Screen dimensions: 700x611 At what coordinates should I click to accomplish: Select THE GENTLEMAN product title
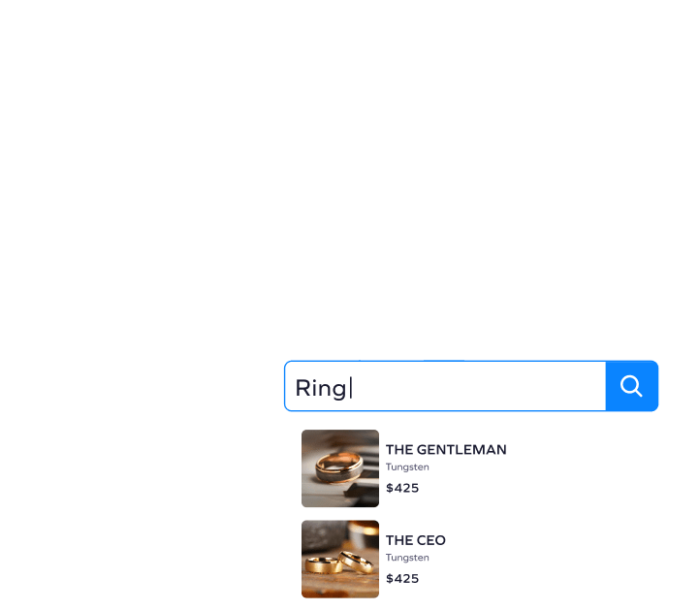[x=446, y=449]
